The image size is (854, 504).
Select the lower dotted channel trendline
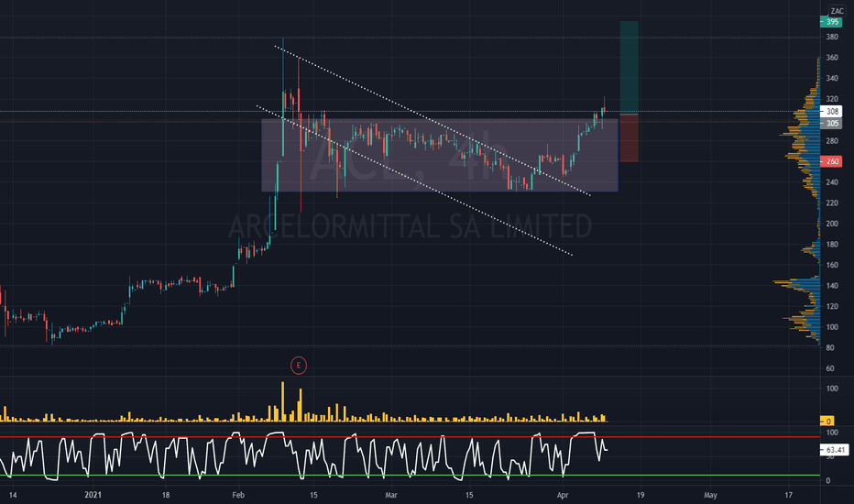(x=414, y=180)
